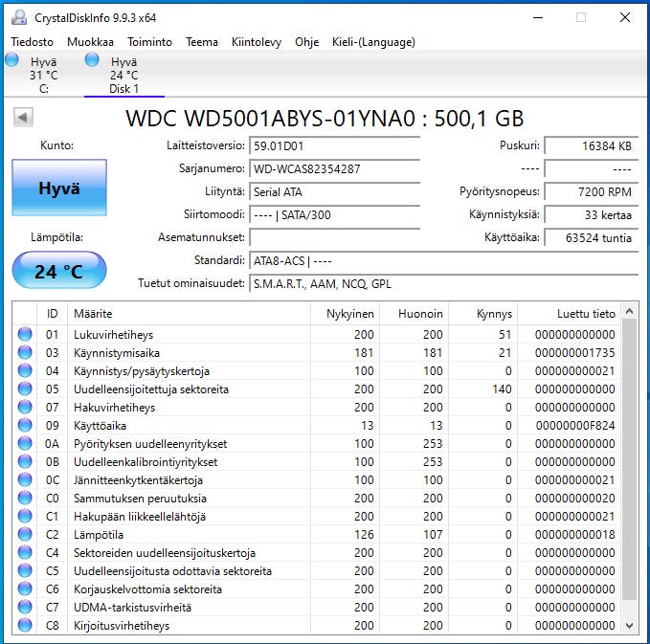Click status icon for Korjauskelvottomia sektoreita row
The width and height of the screenshot is (650, 644).
[x=25, y=588]
